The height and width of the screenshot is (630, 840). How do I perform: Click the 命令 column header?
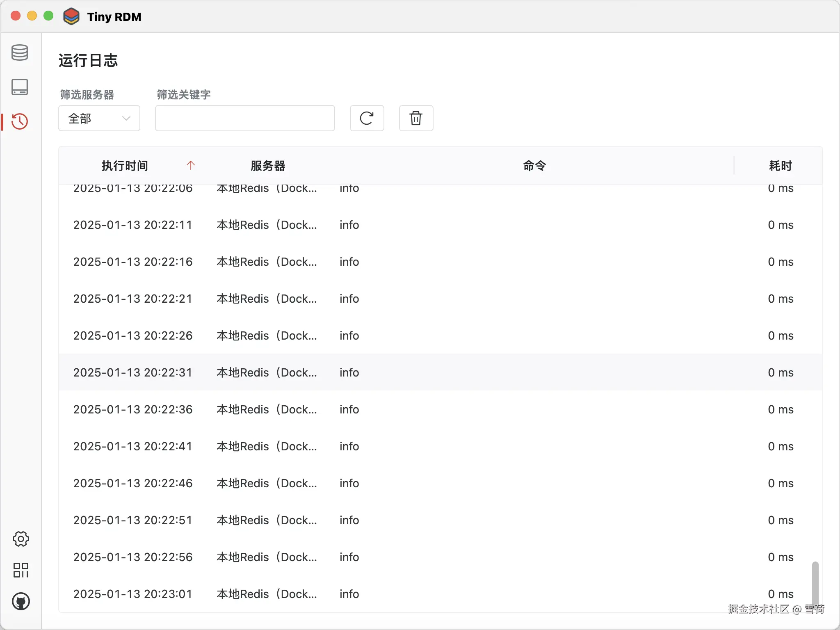coord(534,166)
